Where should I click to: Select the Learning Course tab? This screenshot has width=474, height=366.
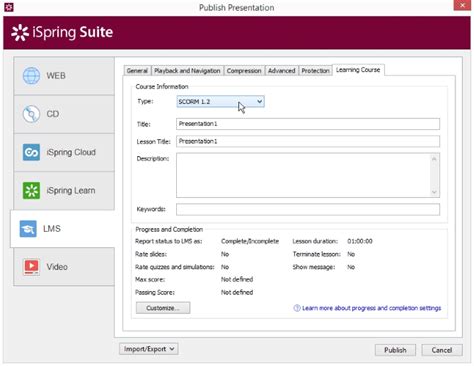358,70
